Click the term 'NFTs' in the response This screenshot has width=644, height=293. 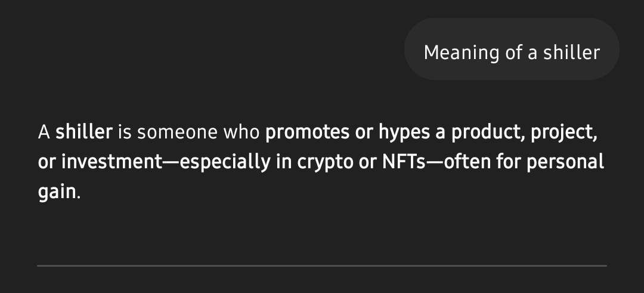point(404,162)
